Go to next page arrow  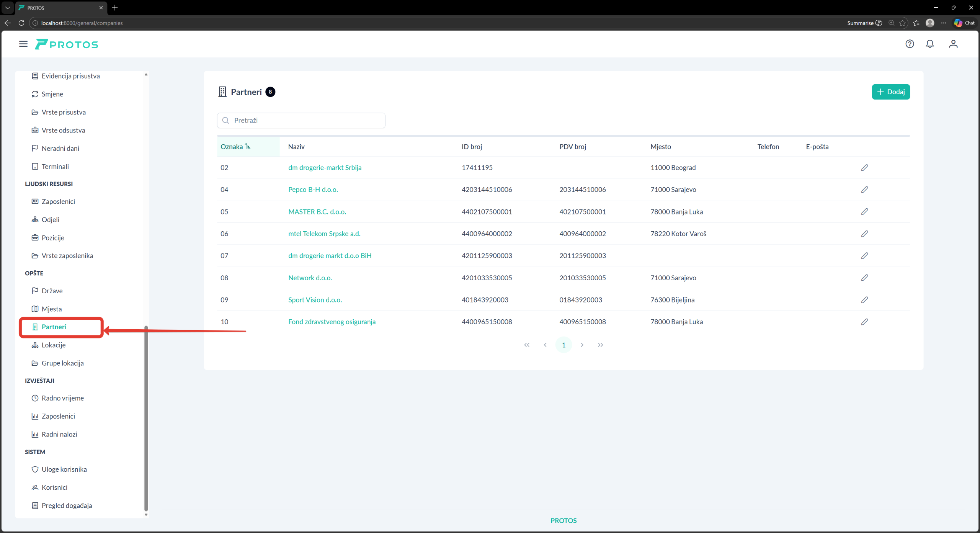point(582,345)
